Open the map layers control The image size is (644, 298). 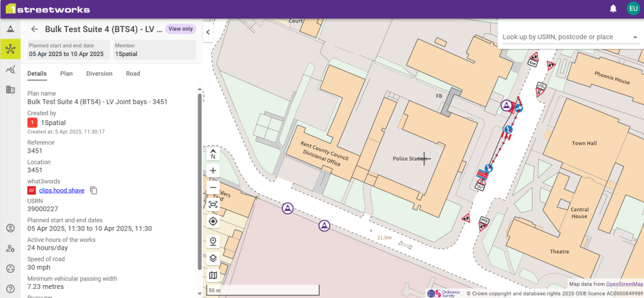click(213, 259)
